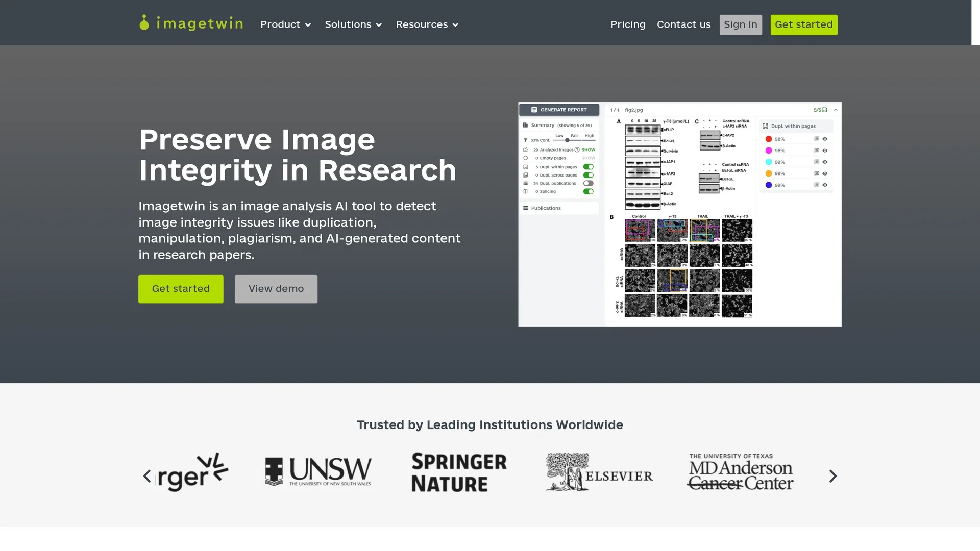The image size is (980, 551).
Task: Click the Dupl. publications list icon
Action: tap(525, 183)
